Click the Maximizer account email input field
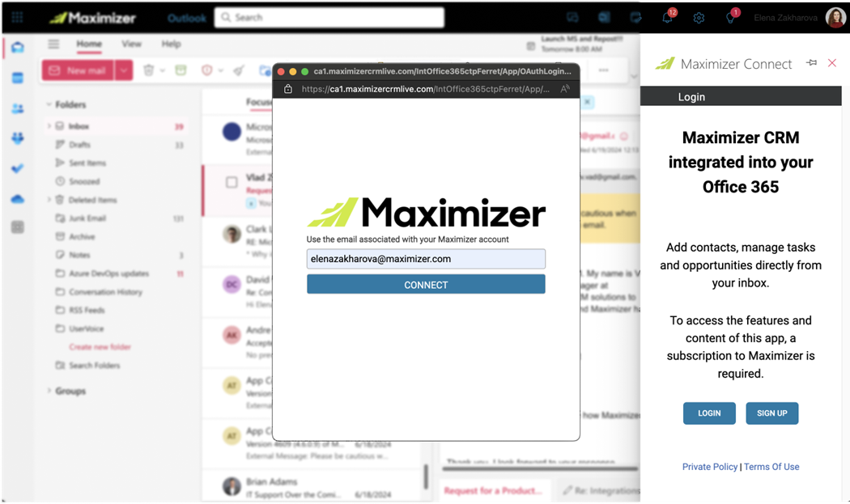The height and width of the screenshot is (504, 850). click(x=426, y=258)
